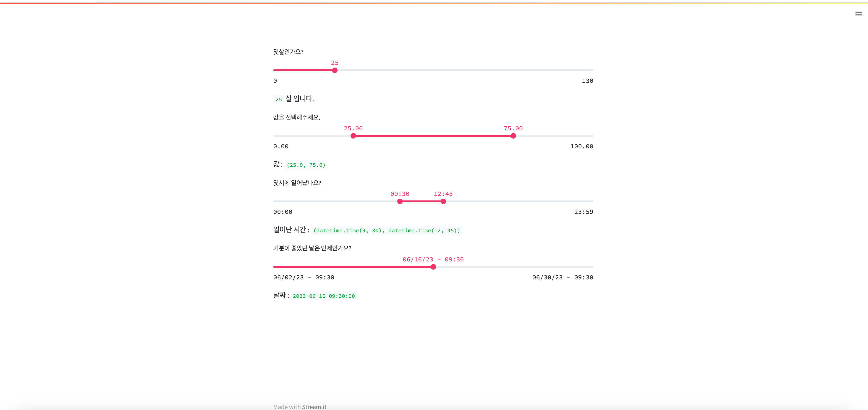Click the 12:45 time slider handle

pyautogui.click(x=443, y=201)
